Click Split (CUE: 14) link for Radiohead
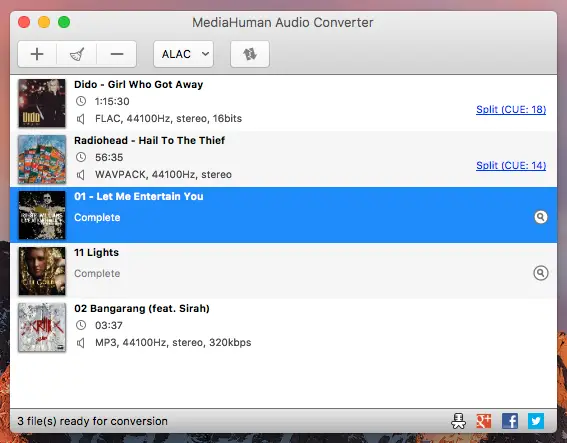This screenshot has width=567, height=443. [x=511, y=165]
